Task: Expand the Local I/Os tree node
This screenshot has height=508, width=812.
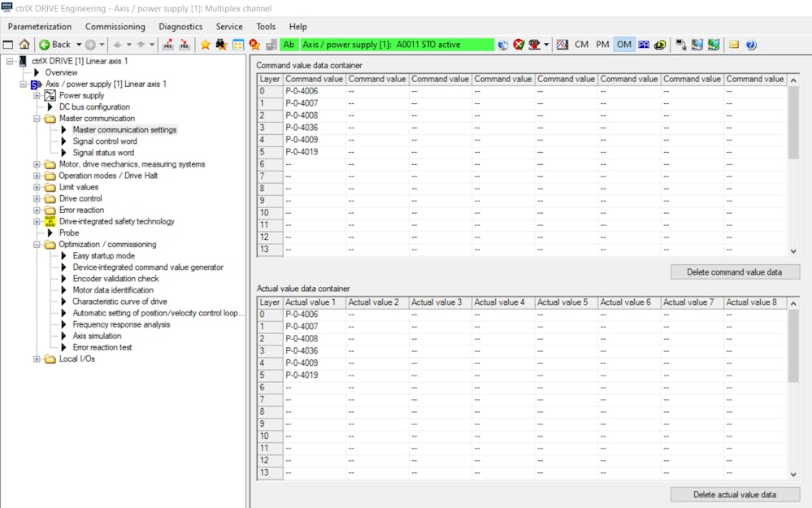Action: pos(37,359)
